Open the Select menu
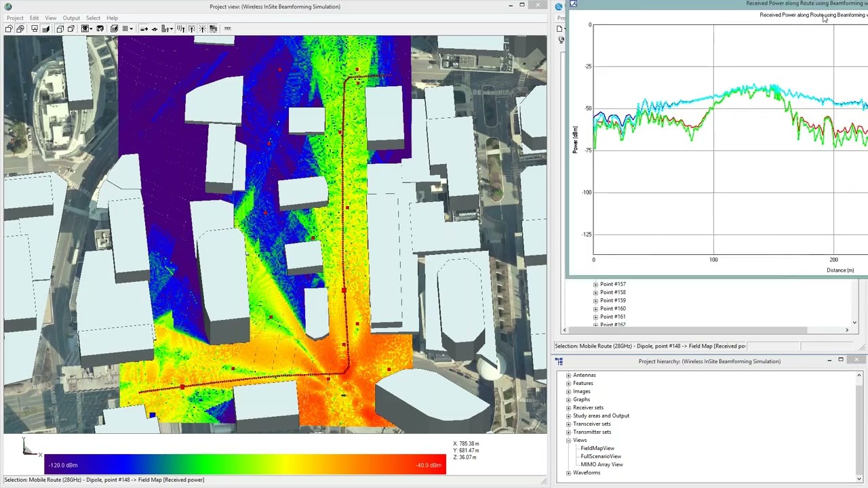 coord(94,18)
